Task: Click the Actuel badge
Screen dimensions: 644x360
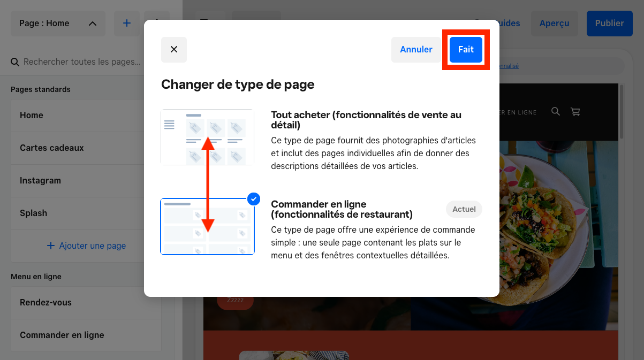Action: (x=464, y=209)
